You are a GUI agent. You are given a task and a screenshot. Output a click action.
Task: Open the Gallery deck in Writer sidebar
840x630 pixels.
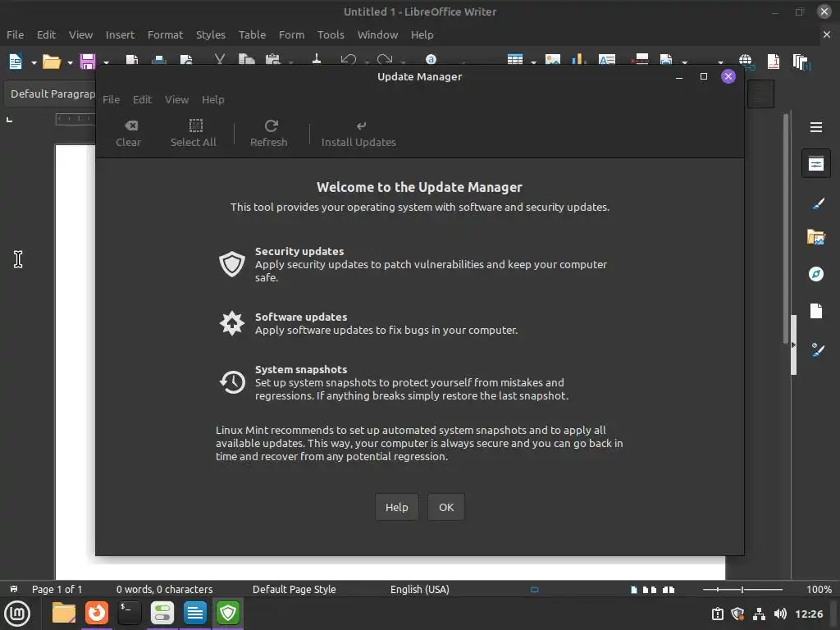tap(816, 237)
